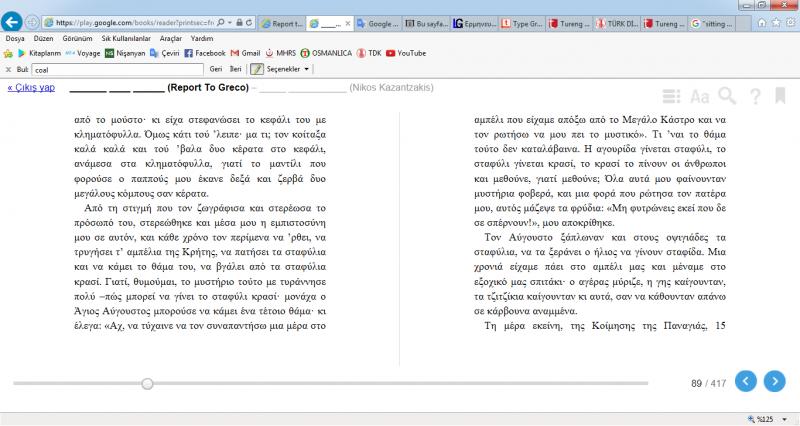Open the OSMANLICA bookmark
The image size is (800, 426).
point(326,53)
